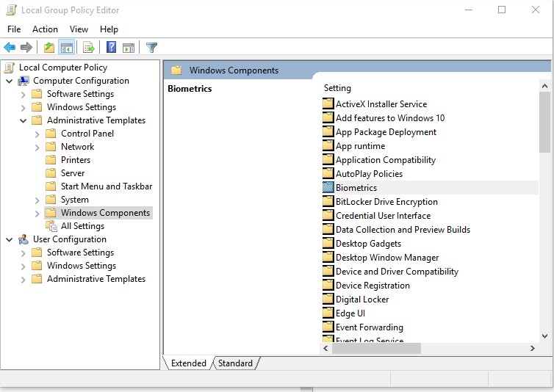554x392 pixels.
Task: Click the horizontal scrollbar right arrow
Action: [x=533, y=348]
